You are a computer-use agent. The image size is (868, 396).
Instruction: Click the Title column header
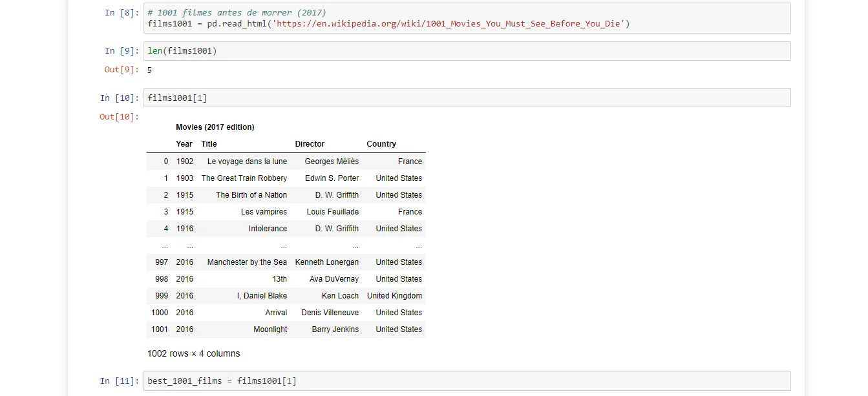pyautogui.click(x=209, y=144)
